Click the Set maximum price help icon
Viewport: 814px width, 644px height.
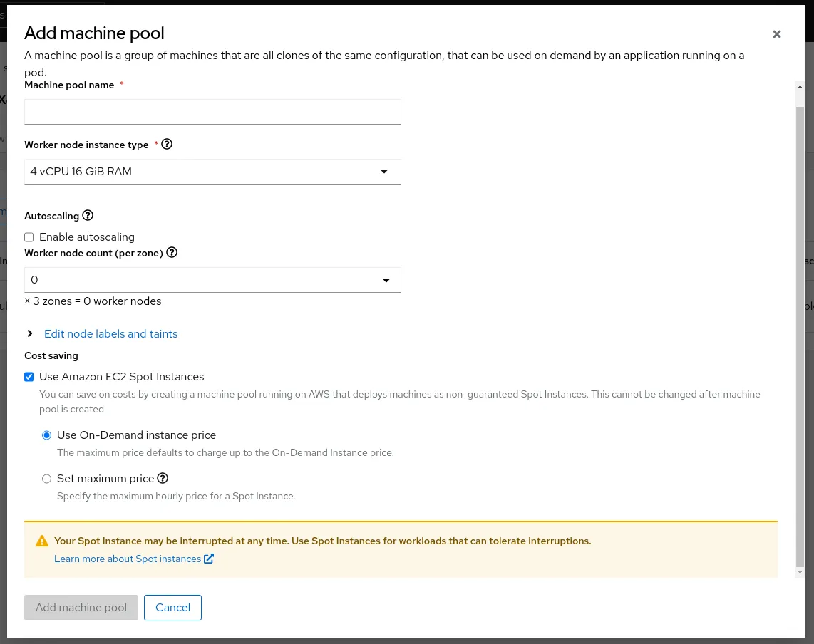pyautogui.click(x=162, y=478)
